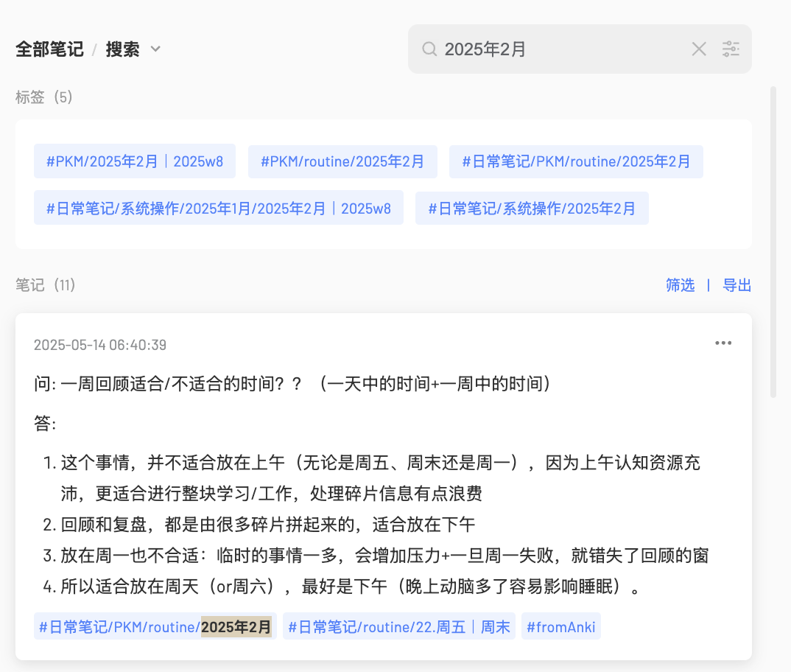Open note tag #日常笔记/routine/22.周五｜周末

[399, 626]
